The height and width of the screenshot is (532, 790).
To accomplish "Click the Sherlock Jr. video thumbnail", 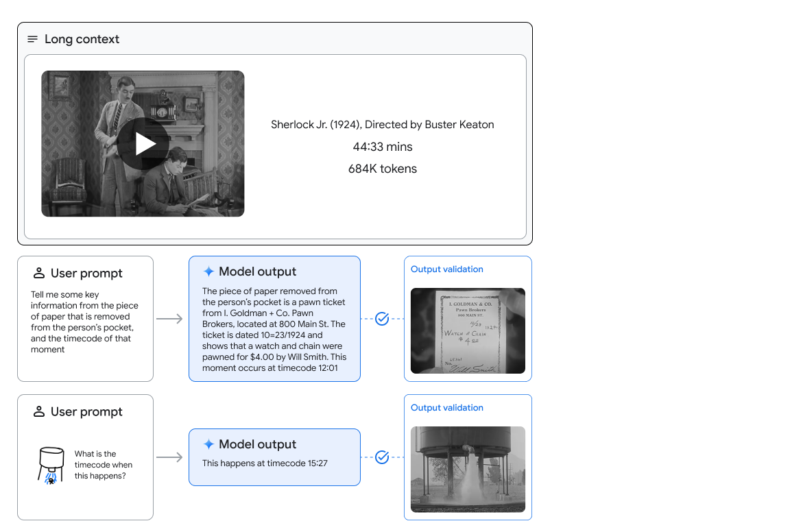I will click(x=143, y=143).
